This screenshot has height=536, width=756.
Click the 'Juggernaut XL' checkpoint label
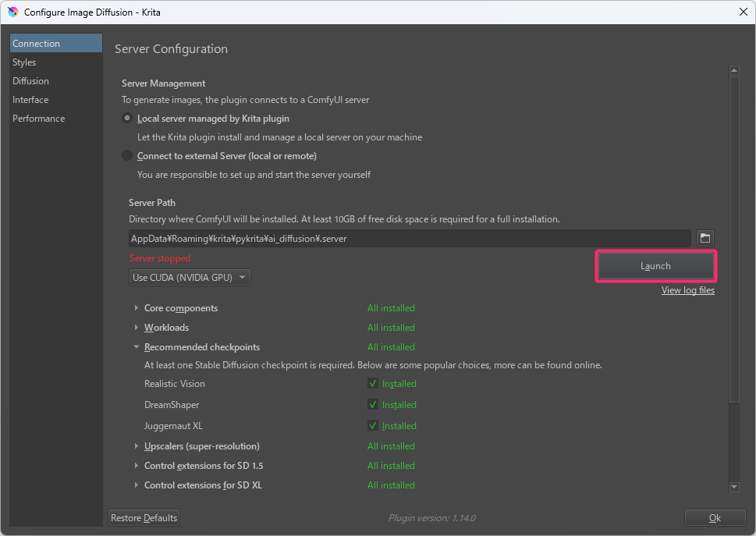[x=173, y=426]
